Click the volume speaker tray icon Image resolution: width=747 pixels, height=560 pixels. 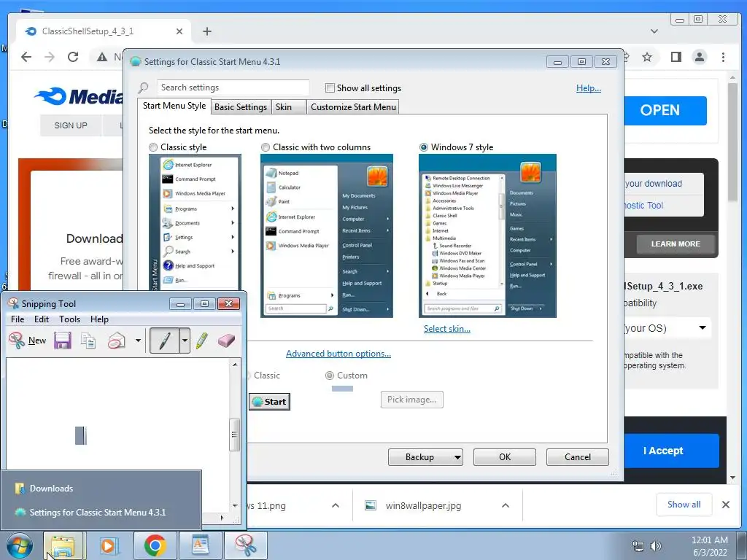tap(655, 546)
